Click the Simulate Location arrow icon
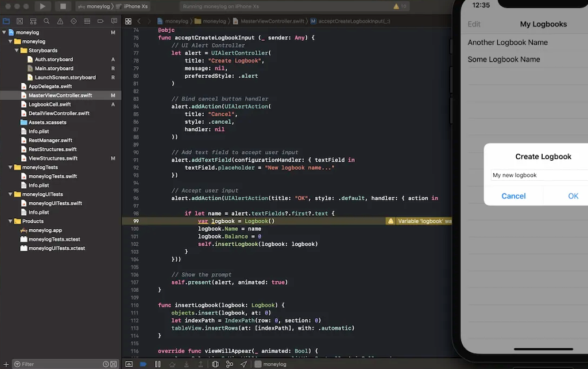Image resolution: width=588 pixels, height=369 pixels. click(x=243, y=364)
